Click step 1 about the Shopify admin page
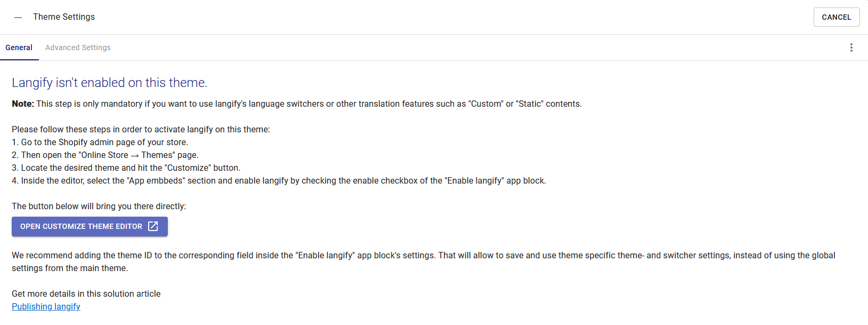The image size is (868, 325). (x=100, y=142)
